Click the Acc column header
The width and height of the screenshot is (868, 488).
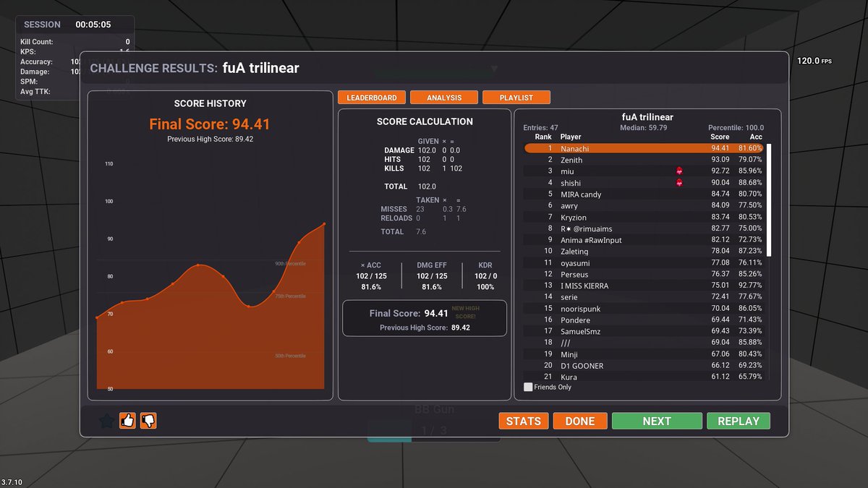755,137
